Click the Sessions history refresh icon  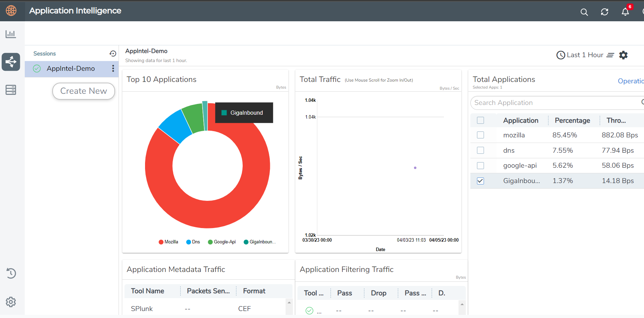point(113,53)
